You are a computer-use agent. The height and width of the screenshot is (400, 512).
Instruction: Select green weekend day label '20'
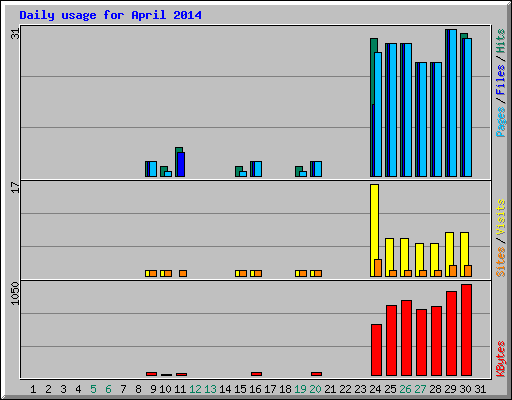(315, 389)
